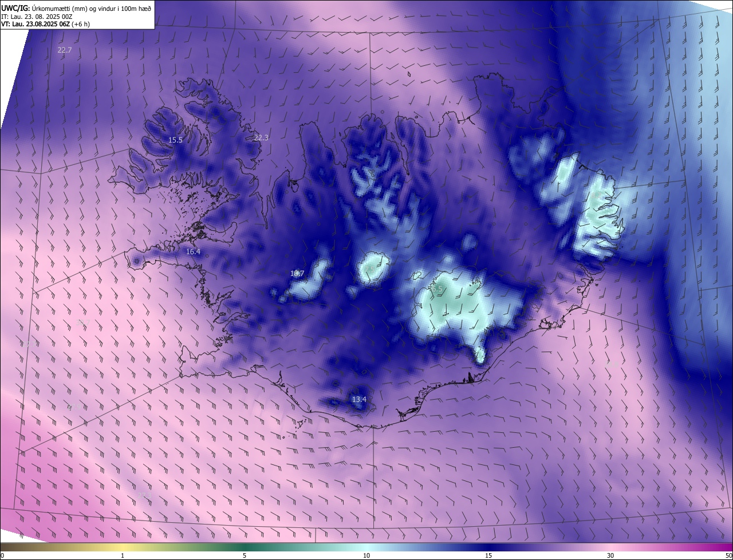Click the map value label "10.7"
The width and height of the screenshot is (733, 560).
point(297,274)
